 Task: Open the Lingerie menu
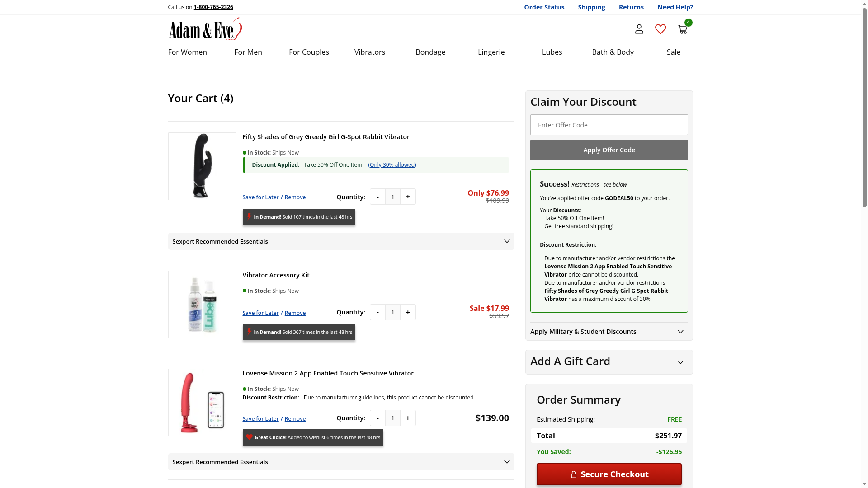tap(491, 52)
